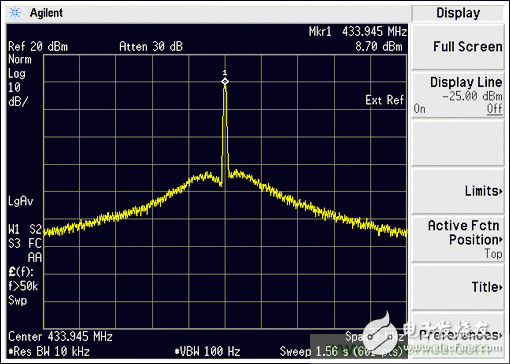Click the Full Screen softkey
This screenshot has height=364, width=510.
458,47
